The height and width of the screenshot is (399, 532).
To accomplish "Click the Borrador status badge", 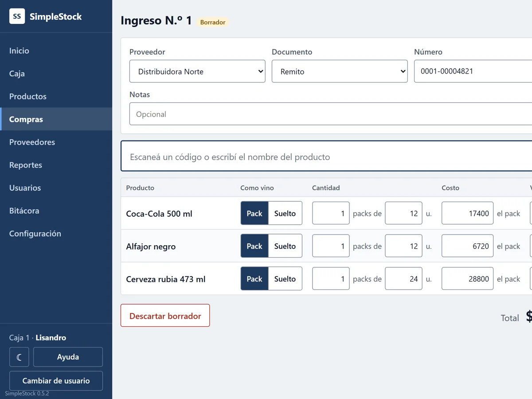I will (x=213, y=22).
